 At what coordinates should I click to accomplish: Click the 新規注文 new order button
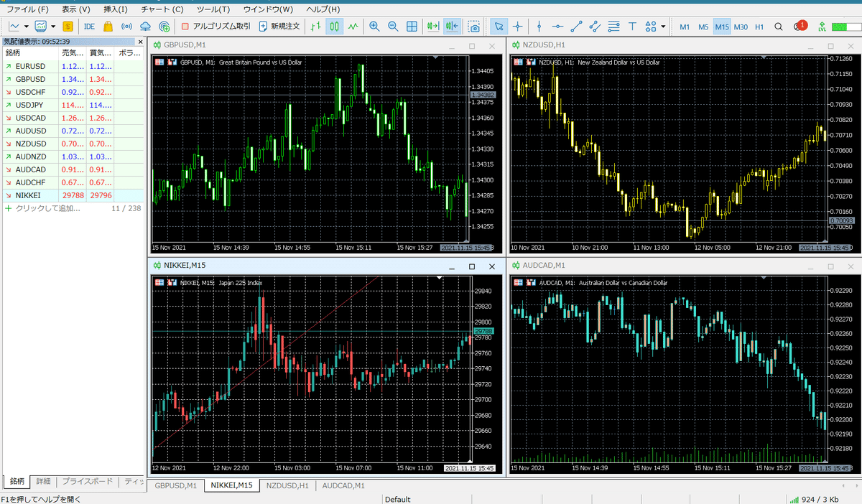(x=284, y=27)
